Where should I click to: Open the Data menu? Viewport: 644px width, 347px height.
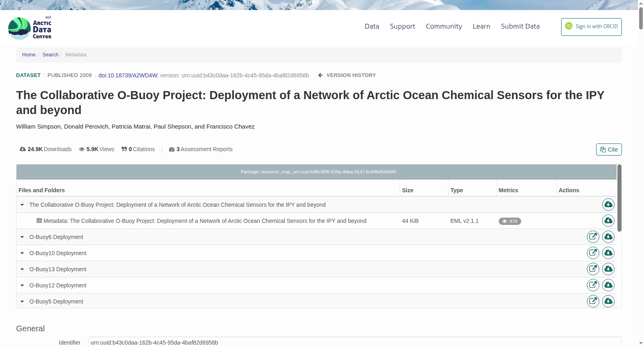coord(372,26)
